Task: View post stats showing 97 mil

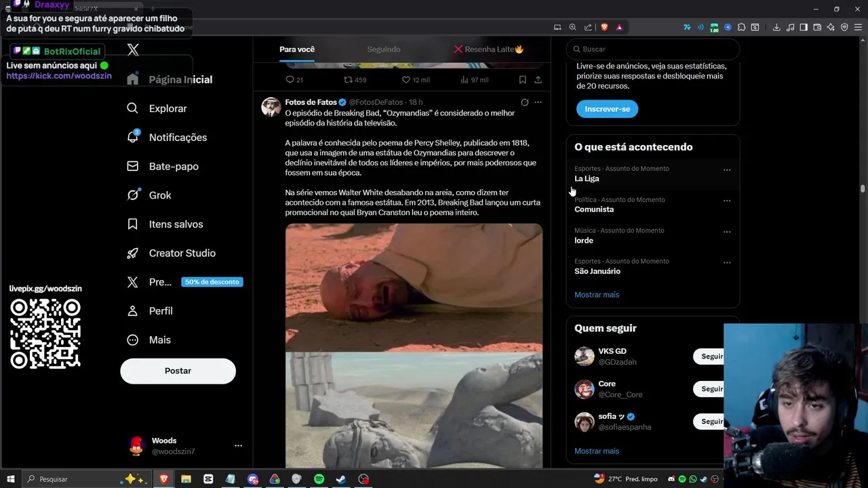Action: [x=465, y=80]
